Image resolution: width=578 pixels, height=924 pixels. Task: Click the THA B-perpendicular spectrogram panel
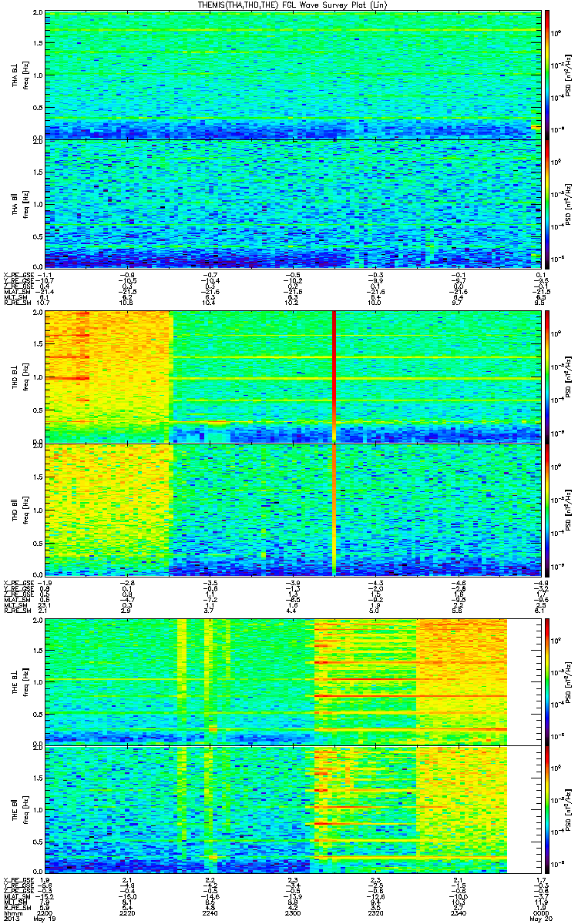(x=293, y=75)
